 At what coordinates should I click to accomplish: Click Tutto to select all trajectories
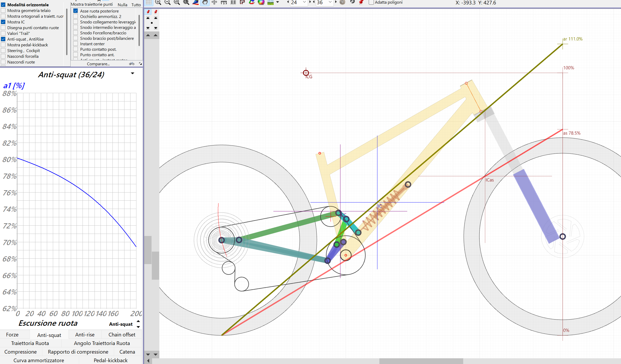136,5
